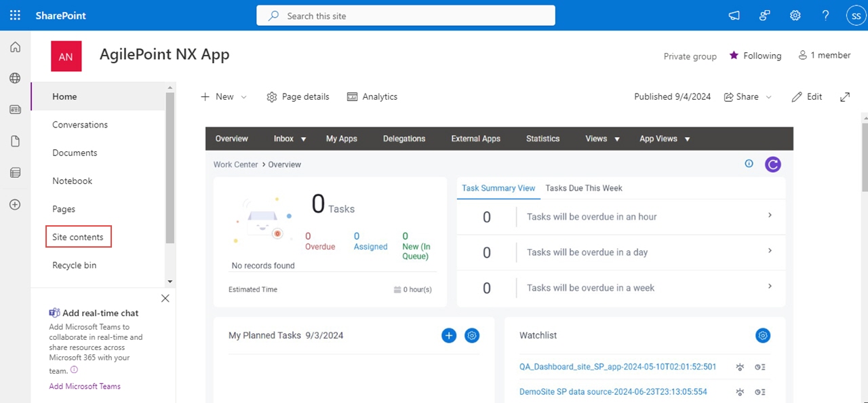Toggle the Following star
This screenshot has height=403, width=868.
click(734, 56)
